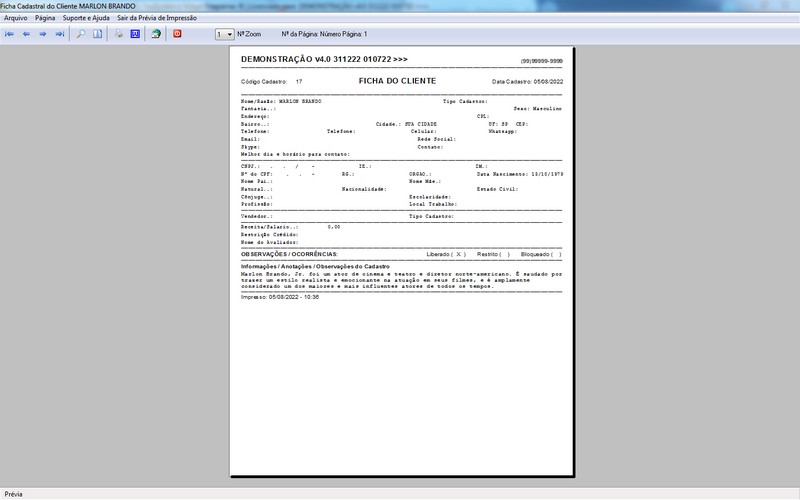Click the printer icon
This screenshot has height=500, width=800.
click(x=118, y=34)
